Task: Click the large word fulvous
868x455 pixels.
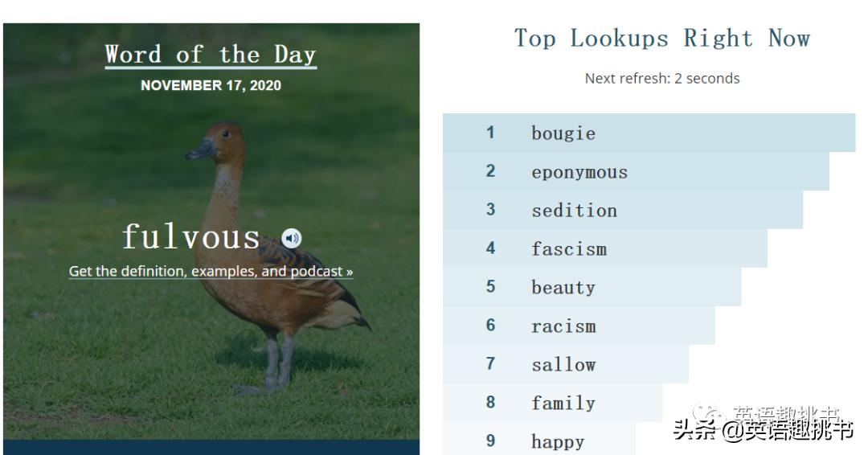Action: pyautogui.click(x=191, y=237)
